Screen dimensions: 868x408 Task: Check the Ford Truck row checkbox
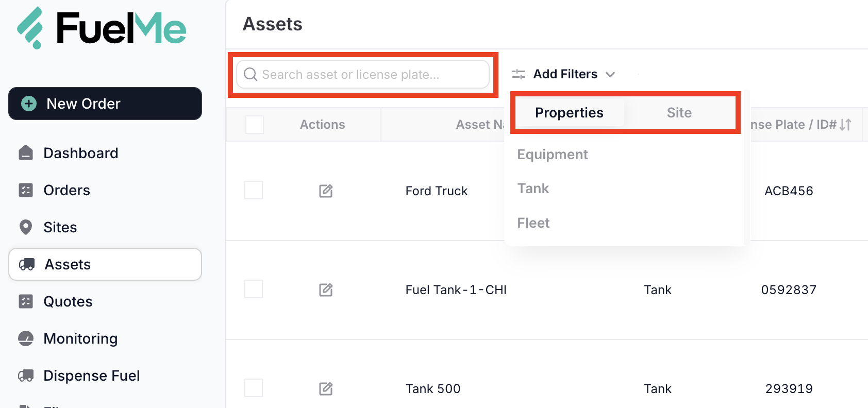point(254,190)
